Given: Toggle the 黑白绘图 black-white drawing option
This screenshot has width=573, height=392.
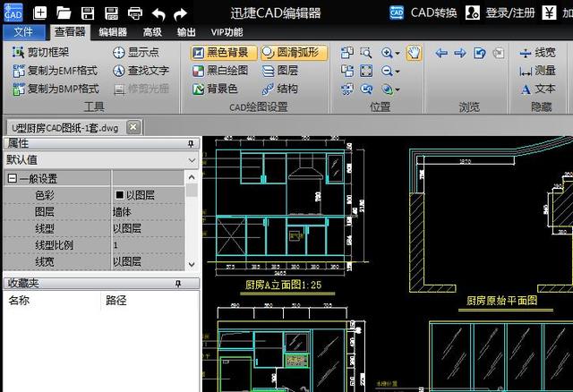Looking at the screenshot, I should click(221, 71).
